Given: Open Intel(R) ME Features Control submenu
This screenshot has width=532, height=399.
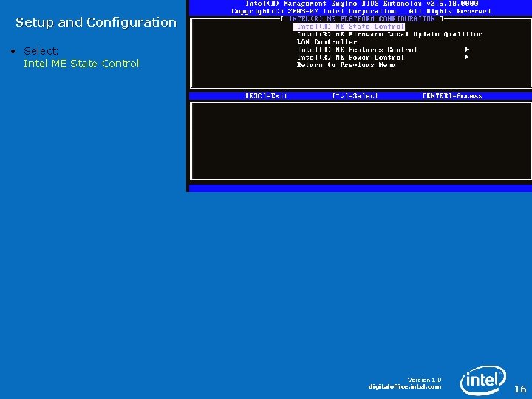Looking at the screenshot, I should [x=357, y=50].
